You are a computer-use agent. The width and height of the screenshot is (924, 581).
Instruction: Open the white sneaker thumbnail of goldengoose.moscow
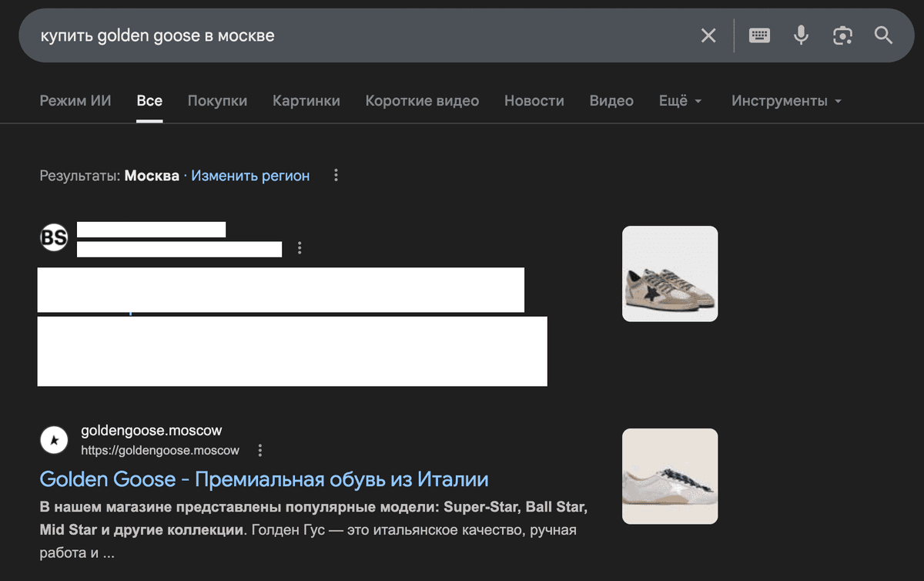click(x=670, y=476)
